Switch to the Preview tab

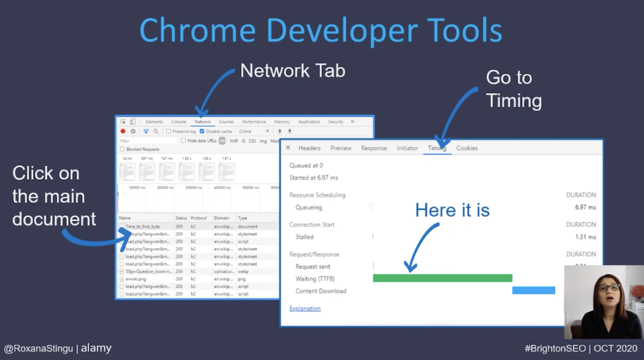click(x=341, y=148)
